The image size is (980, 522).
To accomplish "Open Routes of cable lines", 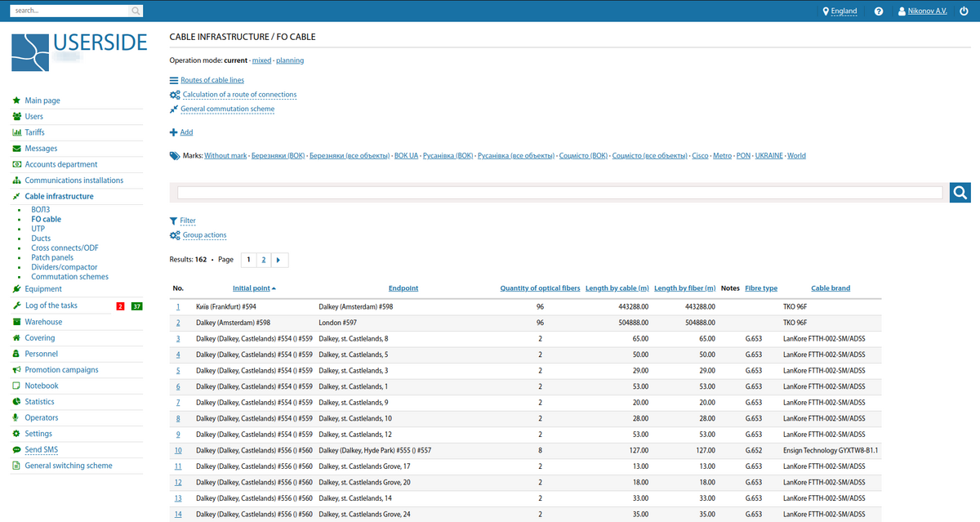I will 212,80.
